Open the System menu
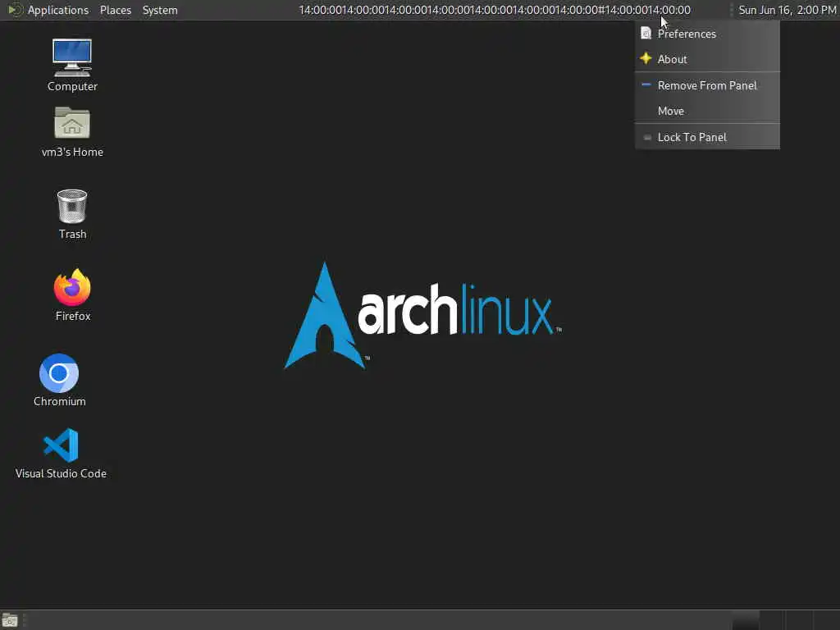Image resolution: width=840 pixels, height=630 pixels. 160,10
